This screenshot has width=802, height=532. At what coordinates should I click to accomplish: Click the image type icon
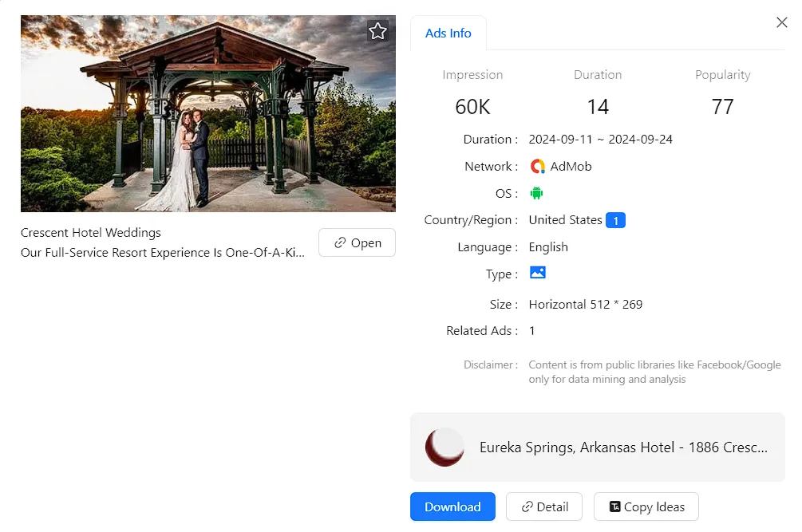538,273
